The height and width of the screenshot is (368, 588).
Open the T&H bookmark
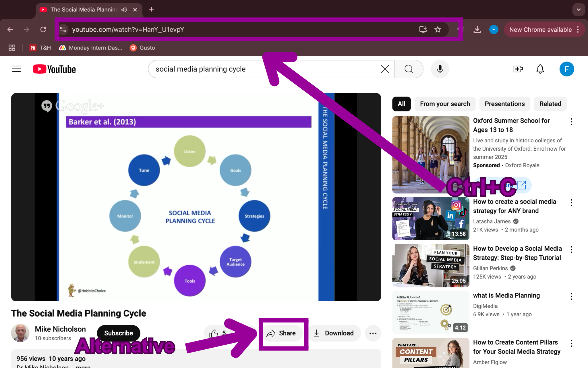40,48
